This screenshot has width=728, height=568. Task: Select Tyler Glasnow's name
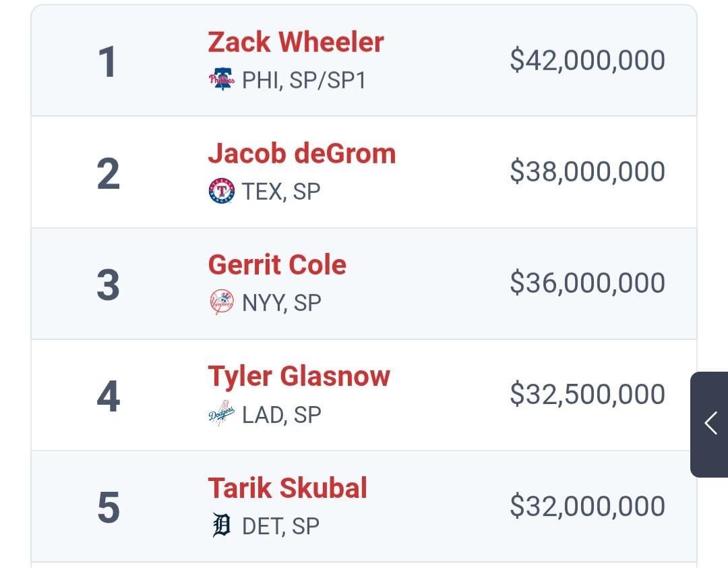(299, 376)
